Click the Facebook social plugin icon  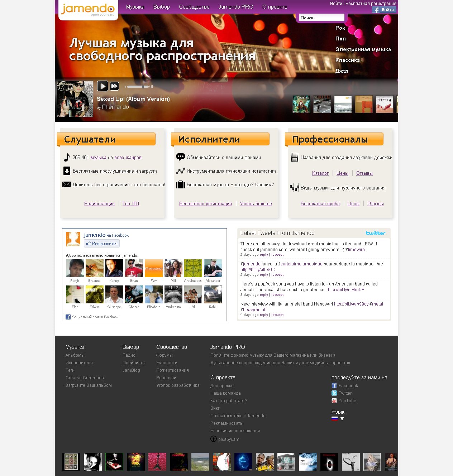click(x=68, y=317)
